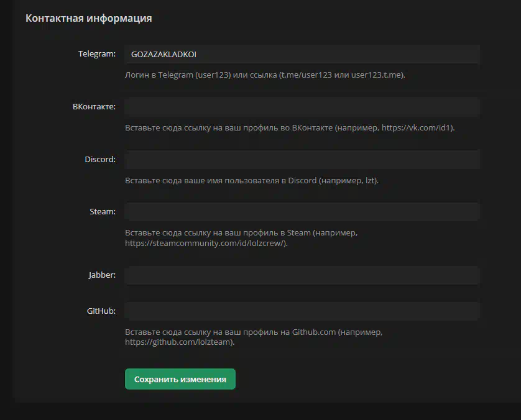Click the ВКонтакте: field label
Image resolution: width=521 pixels, height=420 pixels.
point(94,107)
